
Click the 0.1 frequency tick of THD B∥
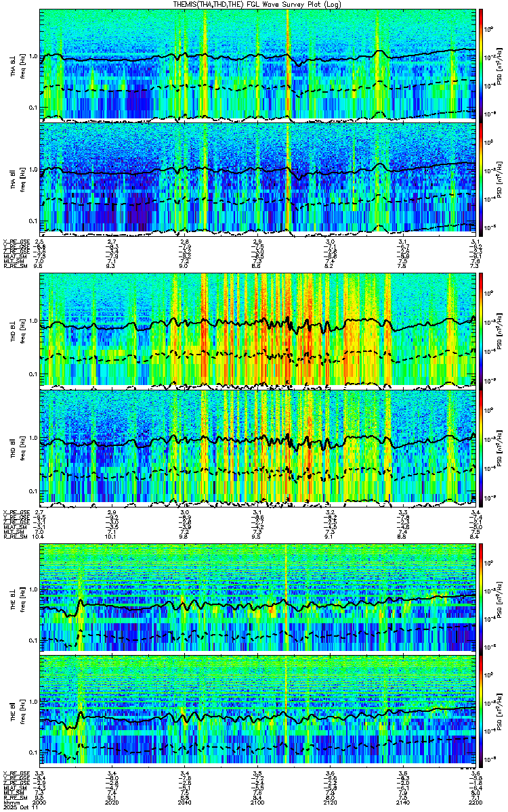point(34,490)
